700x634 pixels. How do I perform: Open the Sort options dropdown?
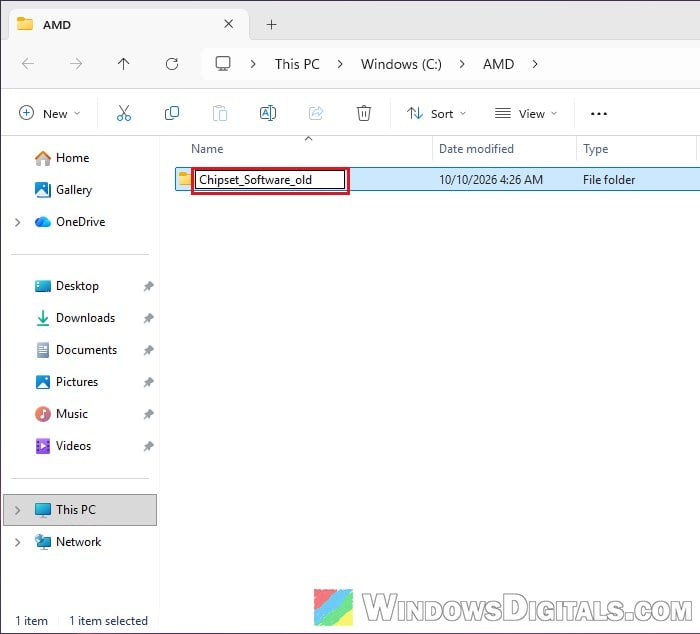[437, 114]
